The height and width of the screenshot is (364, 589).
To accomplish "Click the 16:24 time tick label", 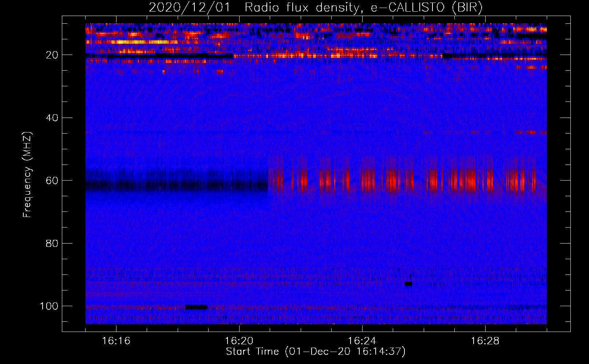I will pyautogui.click(x=362, y=341).
